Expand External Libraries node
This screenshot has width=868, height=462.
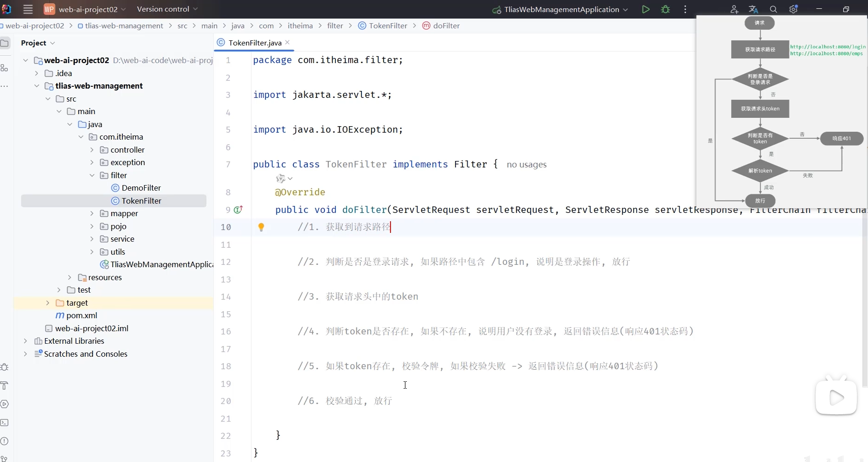[26, 341]
